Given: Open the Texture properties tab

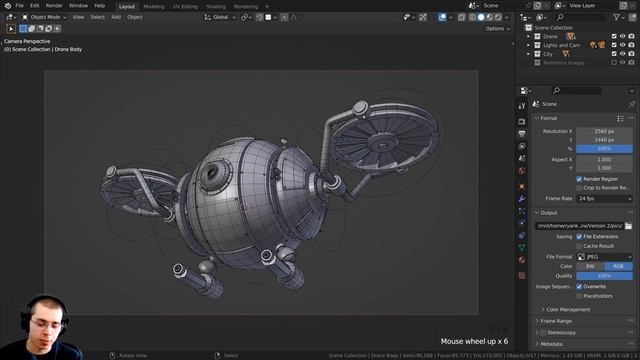Looking at the screenshot, I should 522,276.
